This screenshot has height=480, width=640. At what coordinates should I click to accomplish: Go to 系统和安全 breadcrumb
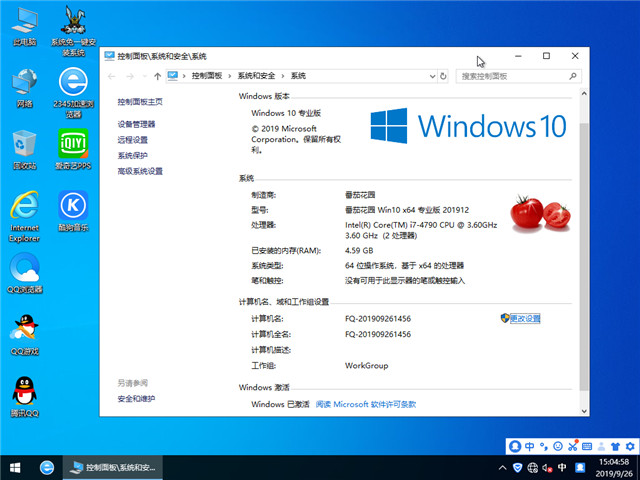(256, 76)
